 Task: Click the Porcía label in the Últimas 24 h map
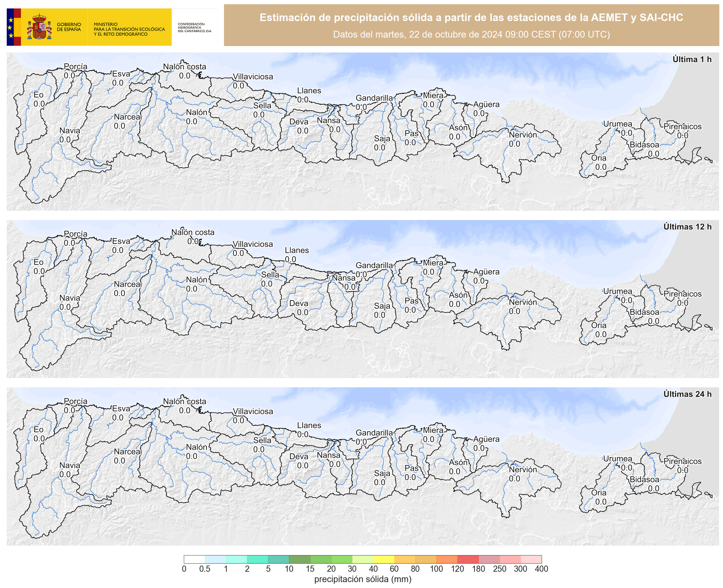75,401
